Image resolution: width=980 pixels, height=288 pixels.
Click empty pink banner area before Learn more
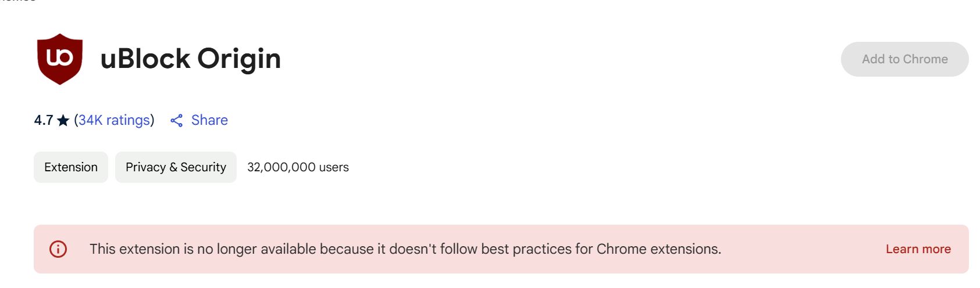coord(803,249)
